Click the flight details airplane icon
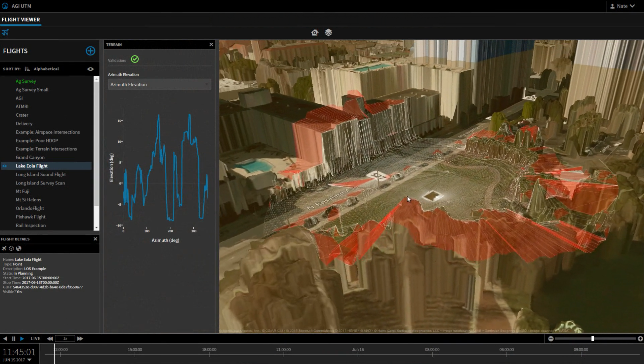Viewport: 644px width, 364px height. pos(4,248)
